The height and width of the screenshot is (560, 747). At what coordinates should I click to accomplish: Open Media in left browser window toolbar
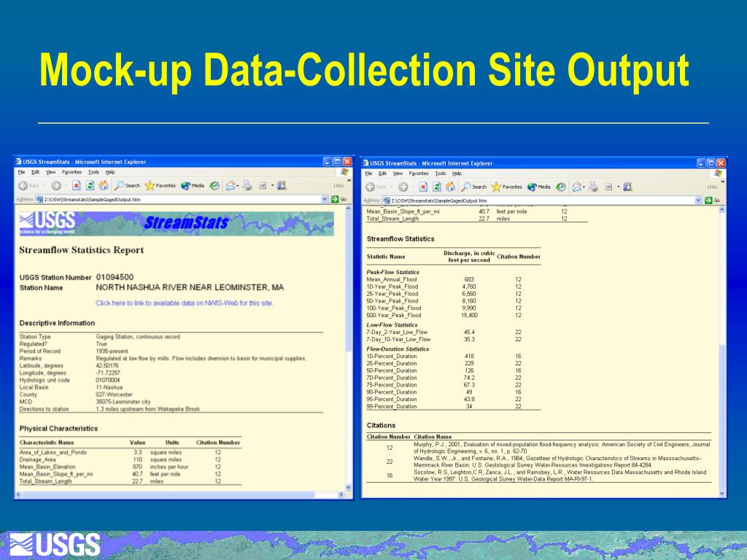click(x=193, y=186)
